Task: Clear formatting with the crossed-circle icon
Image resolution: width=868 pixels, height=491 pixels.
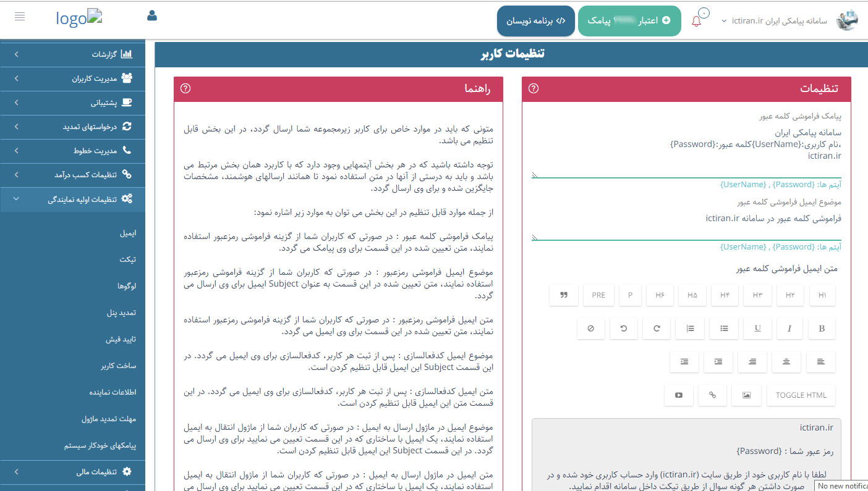Action: [591, 329]
